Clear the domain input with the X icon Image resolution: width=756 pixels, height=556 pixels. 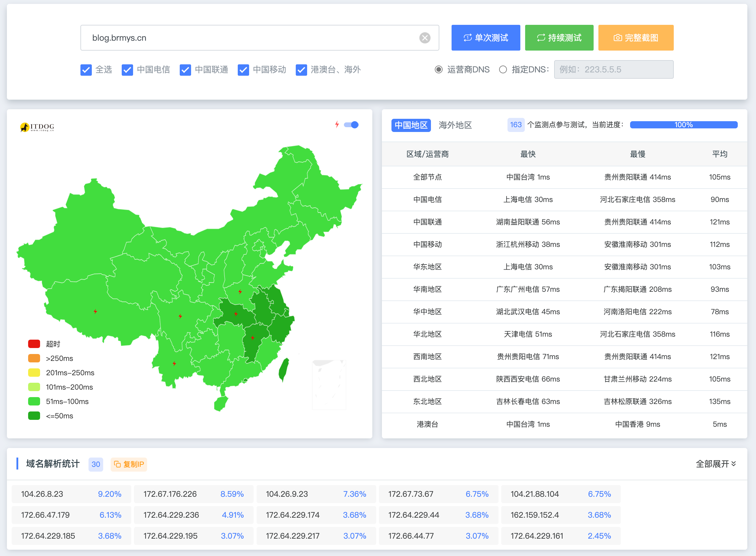pos(425,38)
